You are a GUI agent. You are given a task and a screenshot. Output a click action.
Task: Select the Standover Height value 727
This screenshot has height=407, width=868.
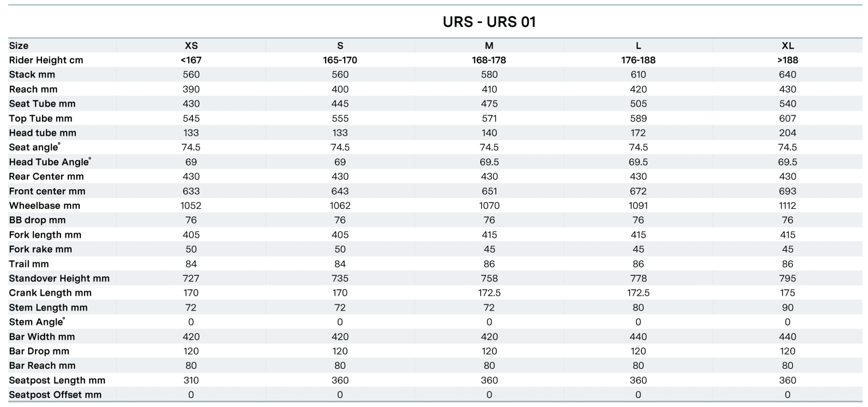coord(191,279)
